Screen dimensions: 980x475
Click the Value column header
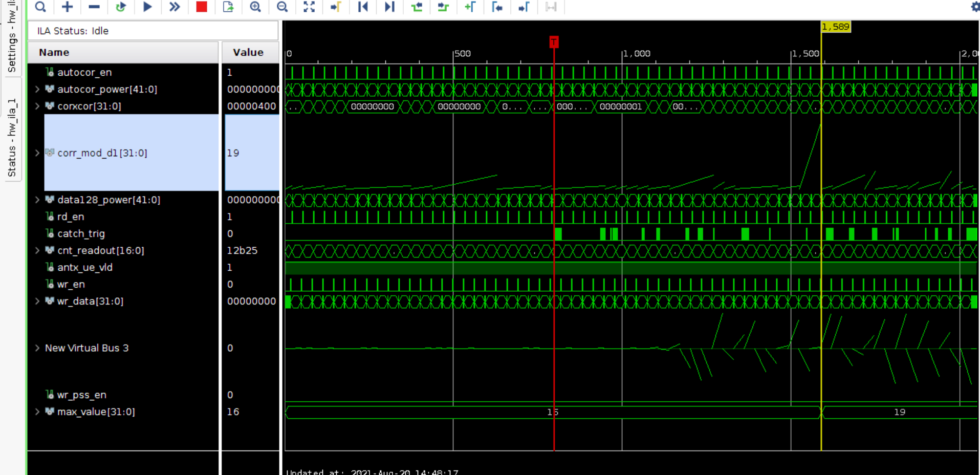tap(250, 52)
